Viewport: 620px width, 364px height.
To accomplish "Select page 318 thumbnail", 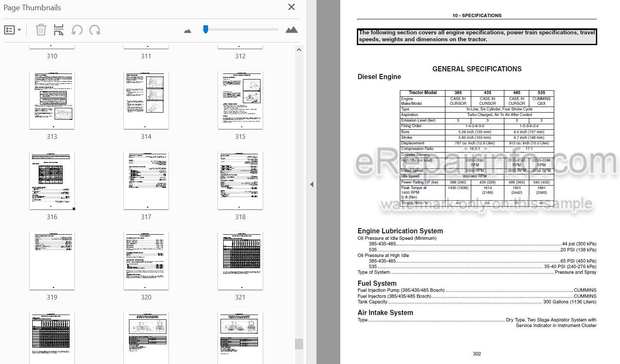I will pyautogui.click(x=240, y=180).
